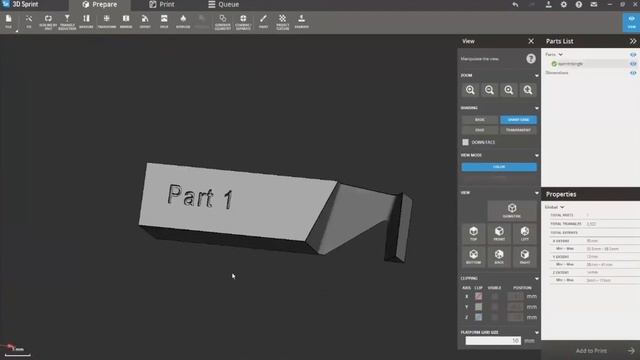Click the zoom in magnifier icon
This screenshot has width=640, height=360.
click(x=470, y=90)
